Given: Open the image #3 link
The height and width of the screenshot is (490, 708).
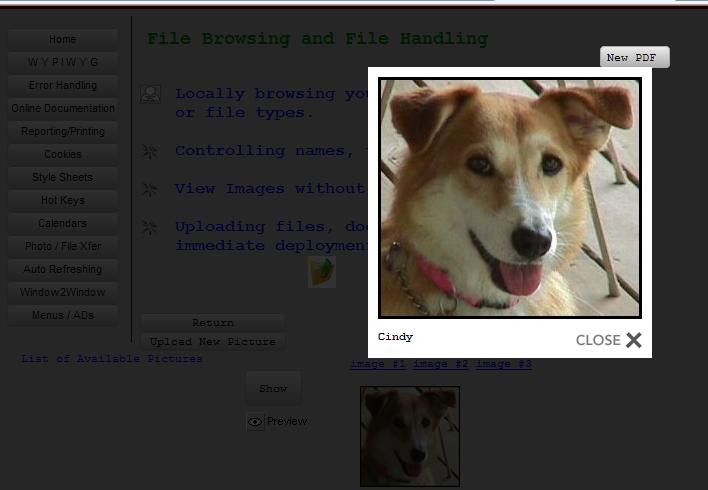Looking at the screenshot, I should (x=503, y=364).
